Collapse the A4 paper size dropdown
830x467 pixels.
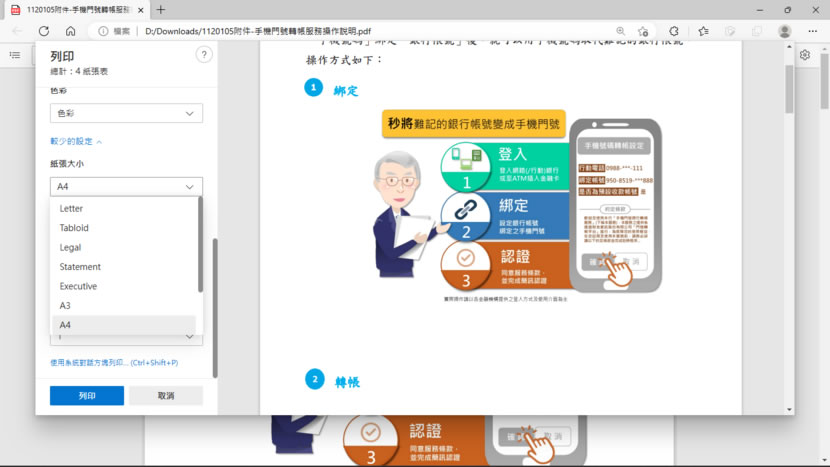pyautogui.click(x=126, y=187)
